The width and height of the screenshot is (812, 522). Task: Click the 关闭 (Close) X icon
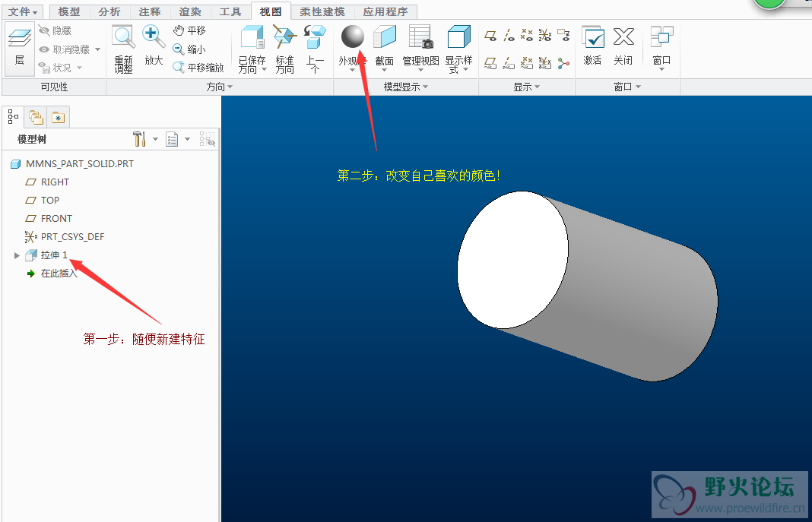[623, 36]
